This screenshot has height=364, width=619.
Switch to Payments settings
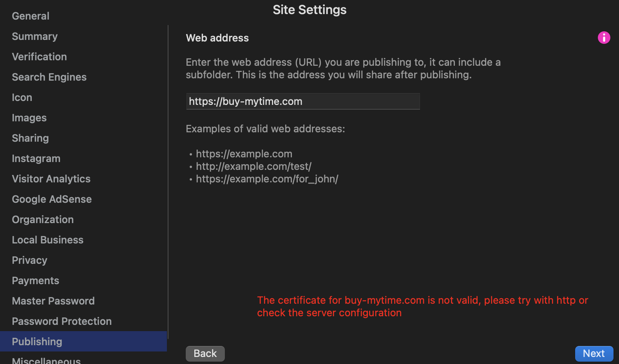point(35,281)
